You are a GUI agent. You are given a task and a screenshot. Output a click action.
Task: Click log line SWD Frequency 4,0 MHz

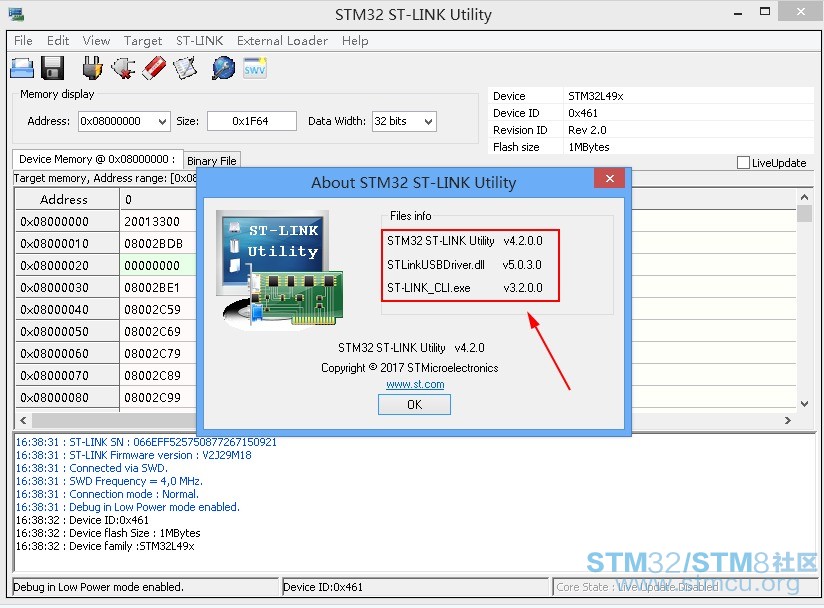click(x=109, y=481)
